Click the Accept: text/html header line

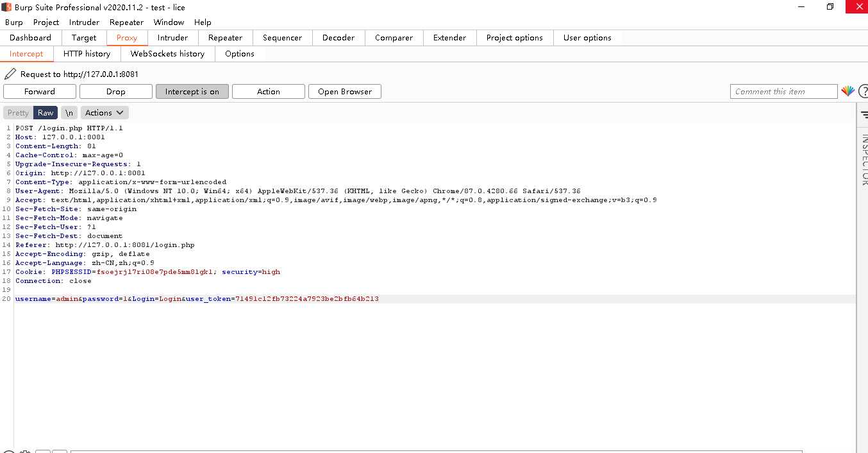pyautogui.click(x=336, y=200)
